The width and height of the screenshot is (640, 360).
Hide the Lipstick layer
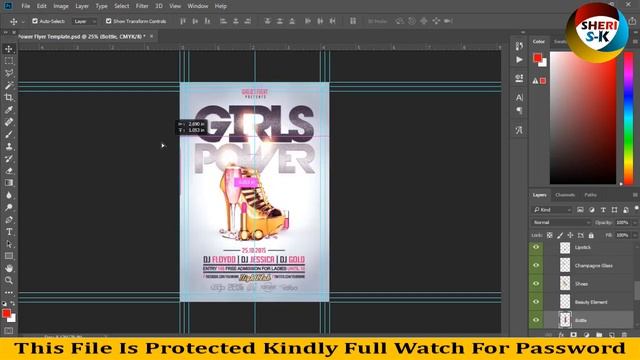[536, 247]
